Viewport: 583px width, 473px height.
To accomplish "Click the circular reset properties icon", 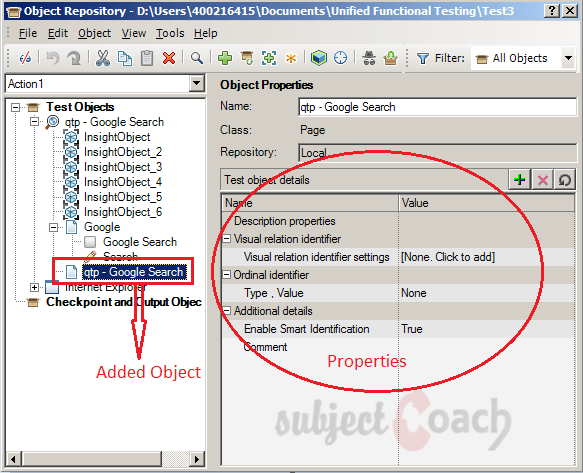I will pyautogui.click(x=565, y=180).
